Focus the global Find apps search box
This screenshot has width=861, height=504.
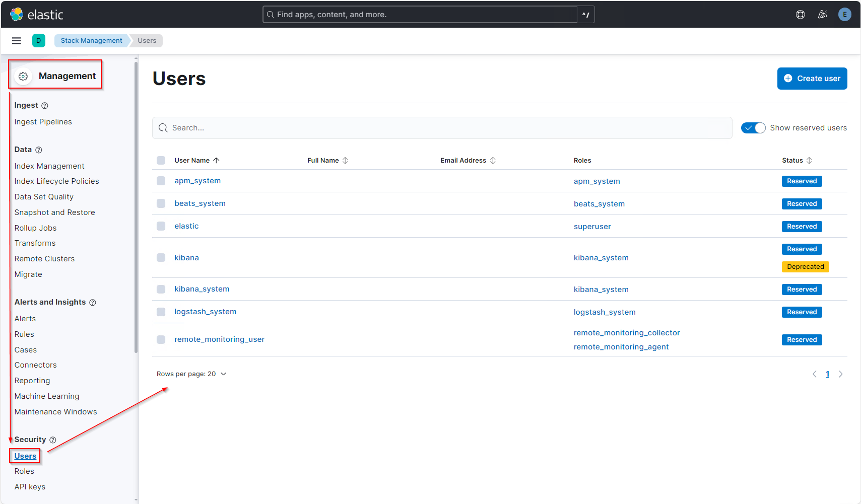click(x=420, y=15)
